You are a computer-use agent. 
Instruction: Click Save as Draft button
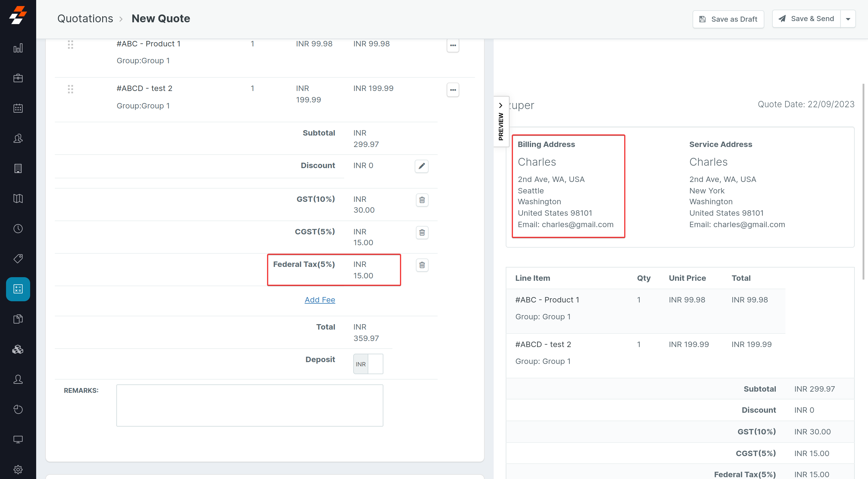(728, 19)
